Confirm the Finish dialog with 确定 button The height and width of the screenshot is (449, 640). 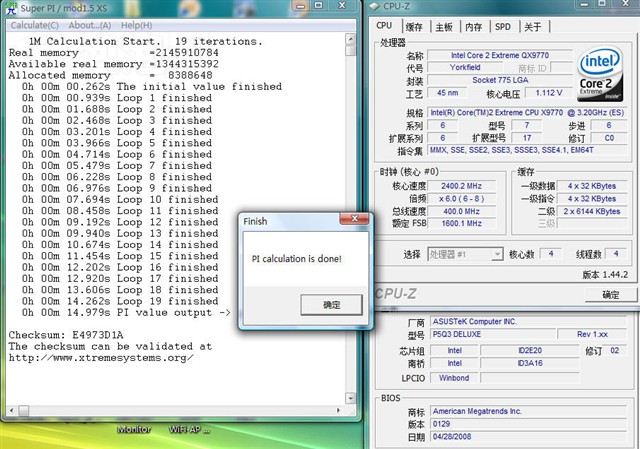pos(331,305)
